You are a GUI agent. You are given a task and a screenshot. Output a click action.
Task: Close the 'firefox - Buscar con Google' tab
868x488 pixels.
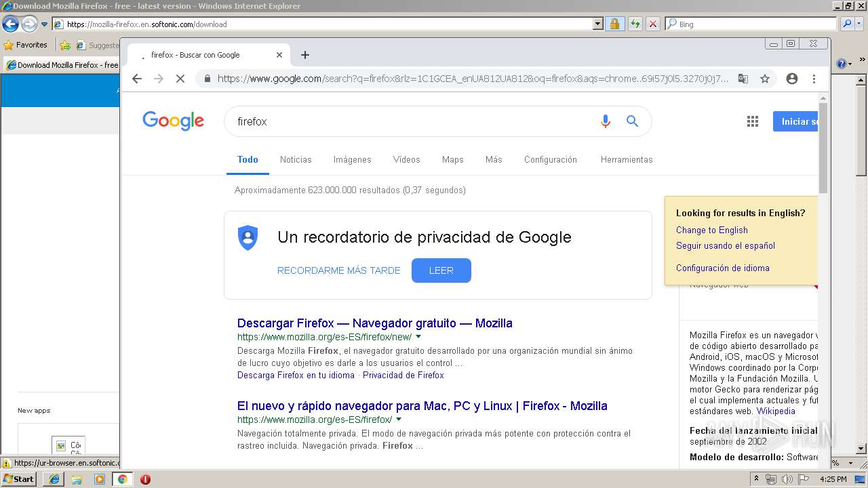(x=279, y=55)
